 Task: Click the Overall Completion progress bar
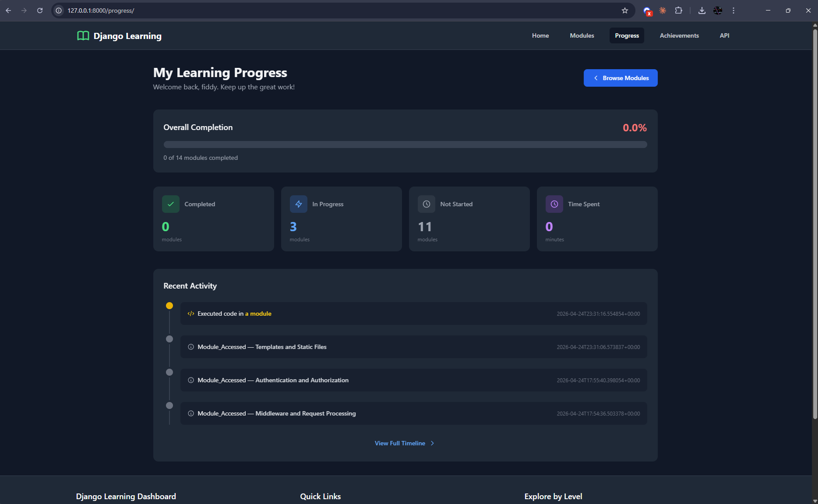tap(405, 145)
